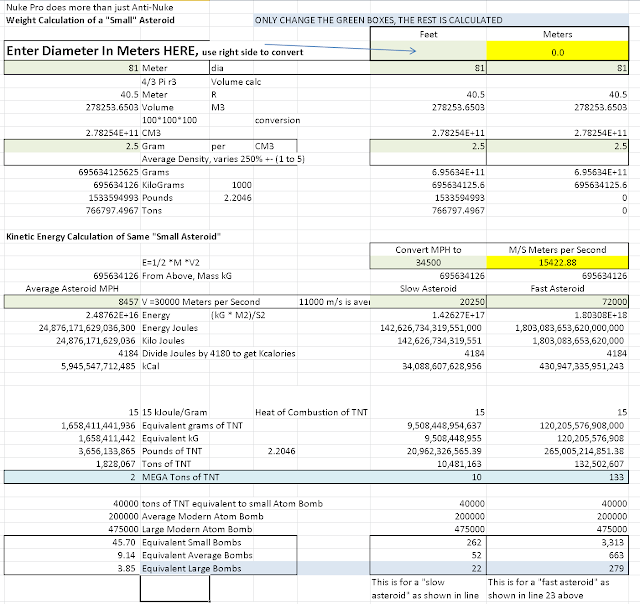Screen dimensions: 640x604
Task: Click the 262 small bombs value
Action: (474, 542)
